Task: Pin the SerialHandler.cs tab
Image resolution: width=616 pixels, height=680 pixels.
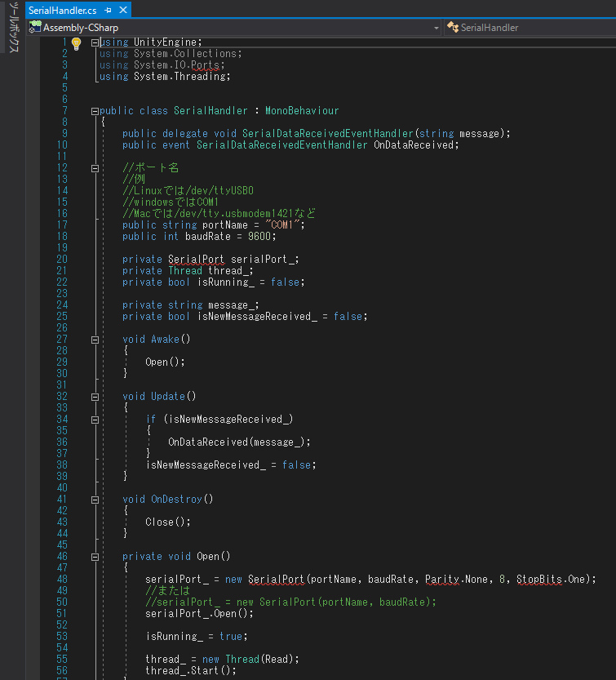Action: pyautogui.click(x=109, y=11)
